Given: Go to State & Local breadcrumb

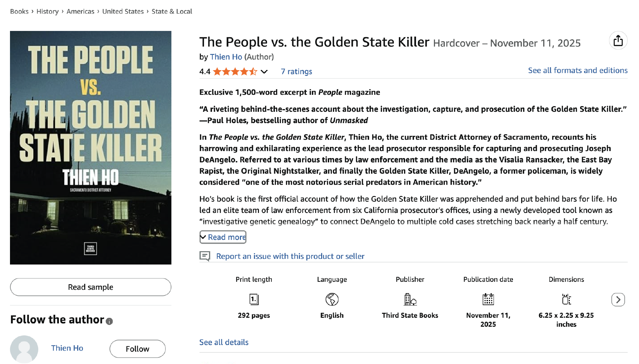Looking at the screenshot, I should tap(172, 11).
